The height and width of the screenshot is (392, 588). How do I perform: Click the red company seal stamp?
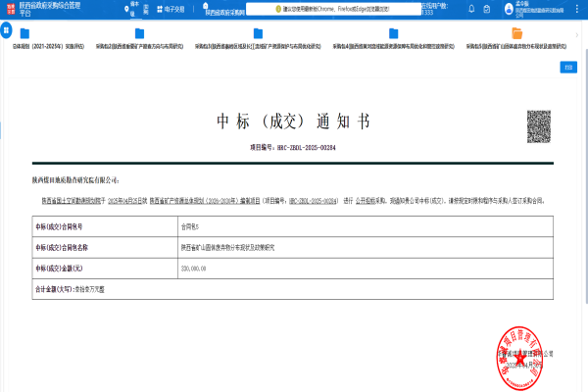519,359
